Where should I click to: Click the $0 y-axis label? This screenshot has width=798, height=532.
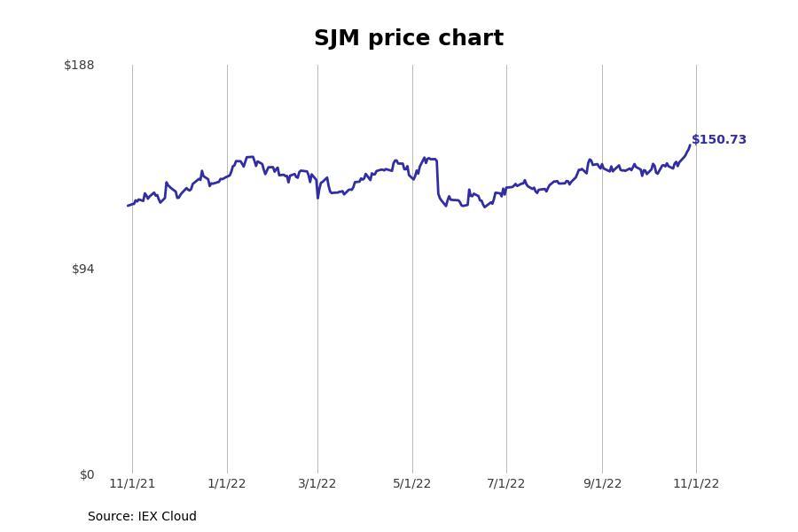point(87,474)
